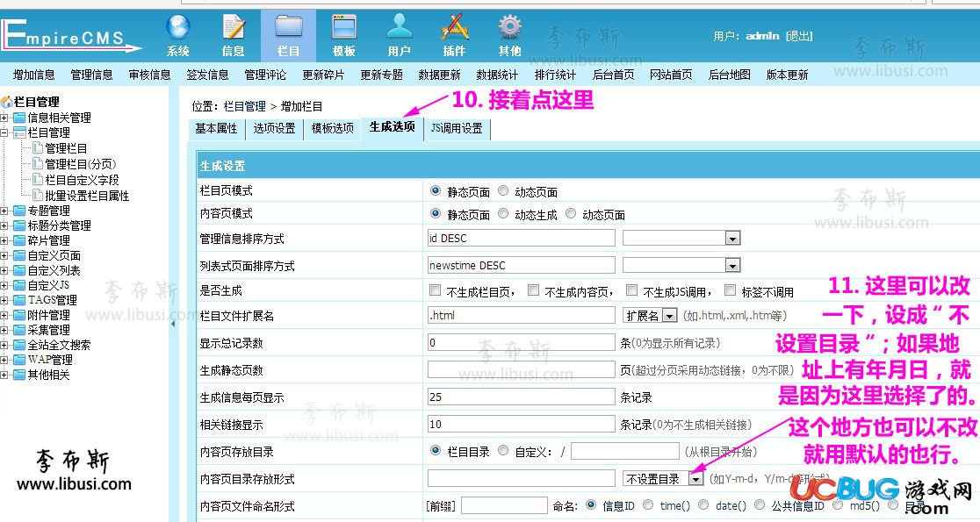Click the 管理栏目(分页) page icon
This screenshot has height=522, width=980.
coord(38,163)
